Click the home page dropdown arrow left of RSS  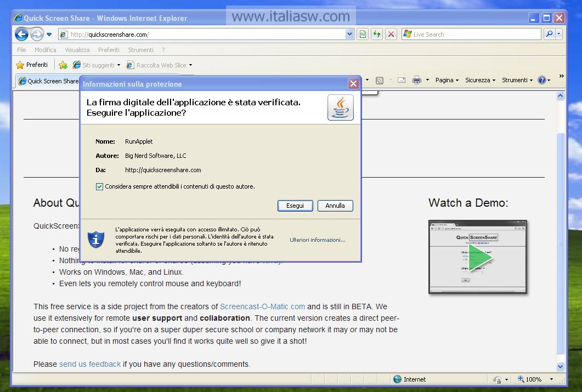[367, 80]
